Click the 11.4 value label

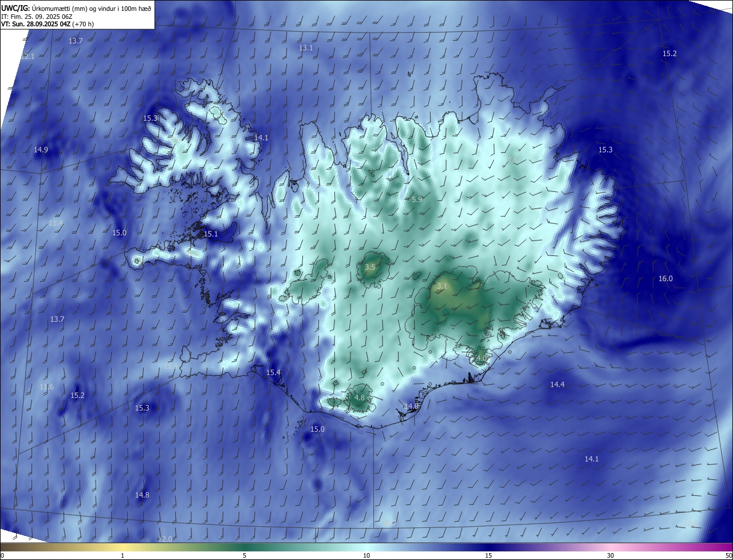click(x=56, y=223)
